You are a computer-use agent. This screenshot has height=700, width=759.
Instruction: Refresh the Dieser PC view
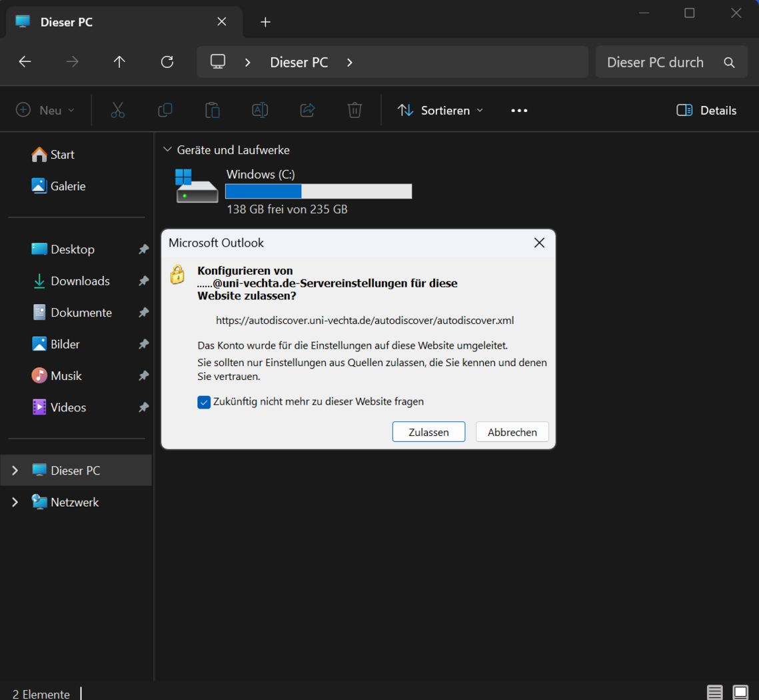(167, 62)
